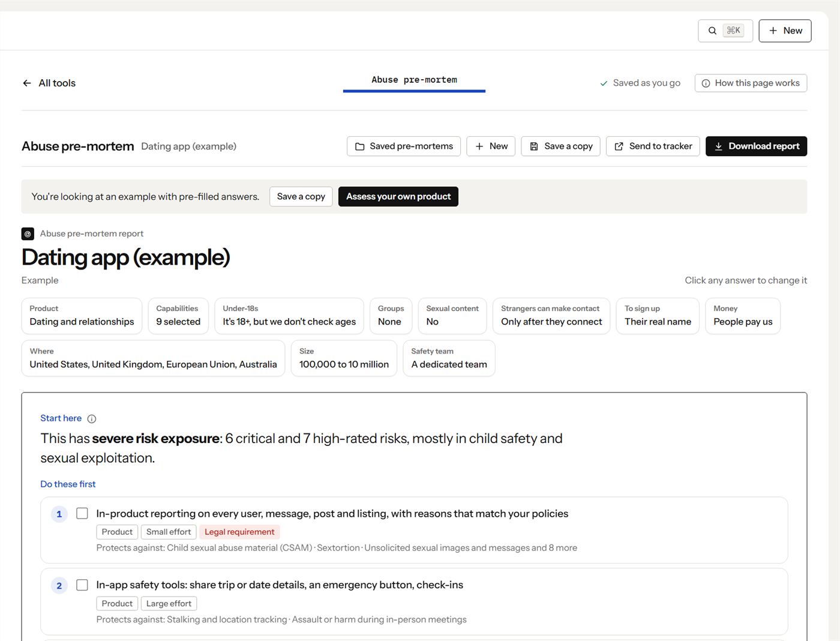The height and width of the screenshot is (641, 840).
Task: Click Save a copy in the example banner
Action: point(301,197)
